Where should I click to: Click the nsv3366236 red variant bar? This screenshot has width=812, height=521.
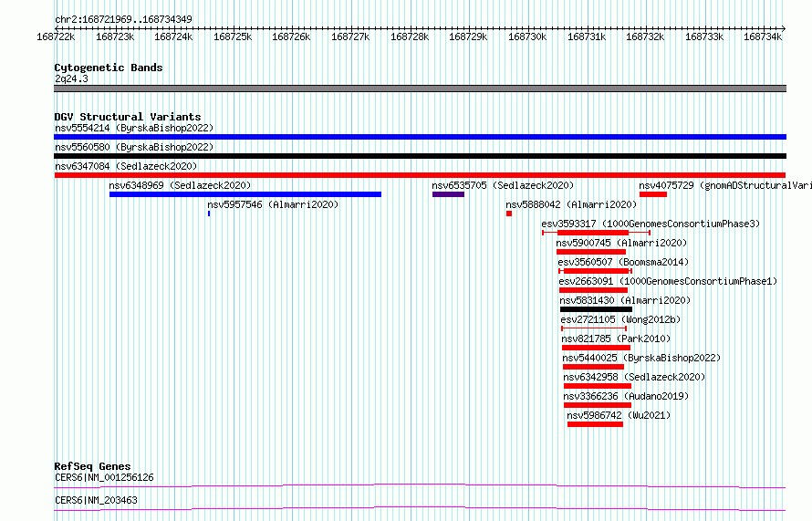click(598, 405)
